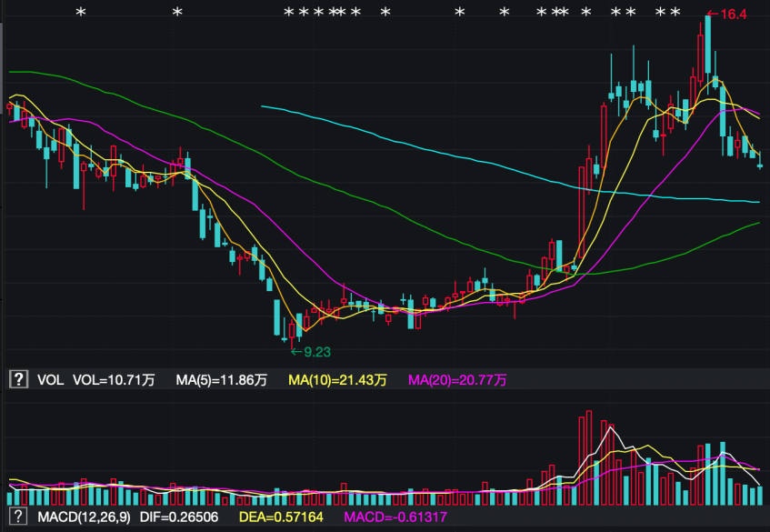The image size is (770, 532).
Task: Open the help icon beside MACD(12,26,9)
Action: (x=18, y=517)
